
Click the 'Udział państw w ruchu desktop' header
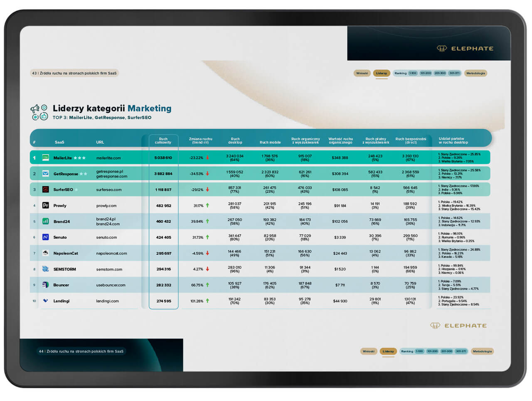[453, 140]
